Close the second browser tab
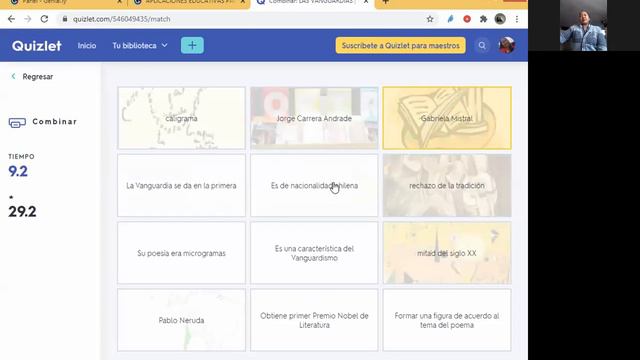This screenshot has width=640, height=360. [x=242, y=2]
